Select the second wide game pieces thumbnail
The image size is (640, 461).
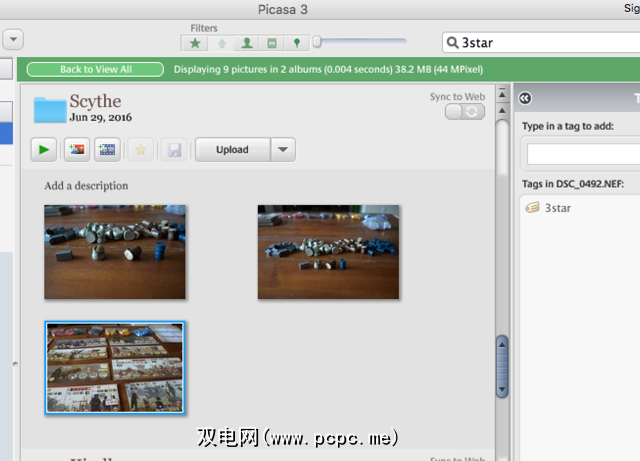click(328, 252)
